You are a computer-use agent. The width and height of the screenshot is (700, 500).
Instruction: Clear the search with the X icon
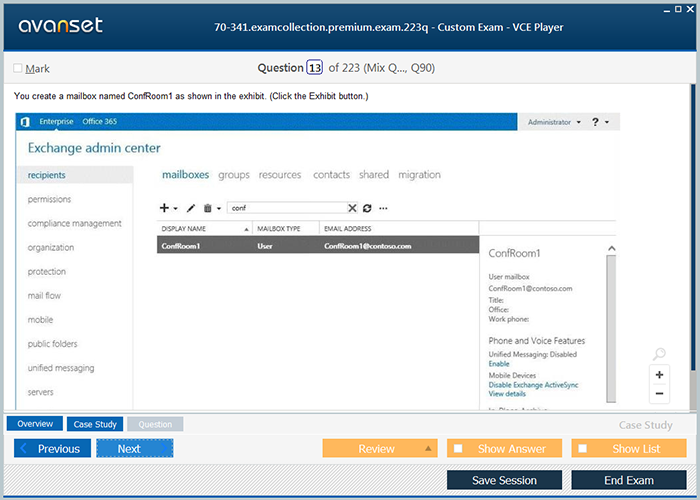[x=352, y=208]
